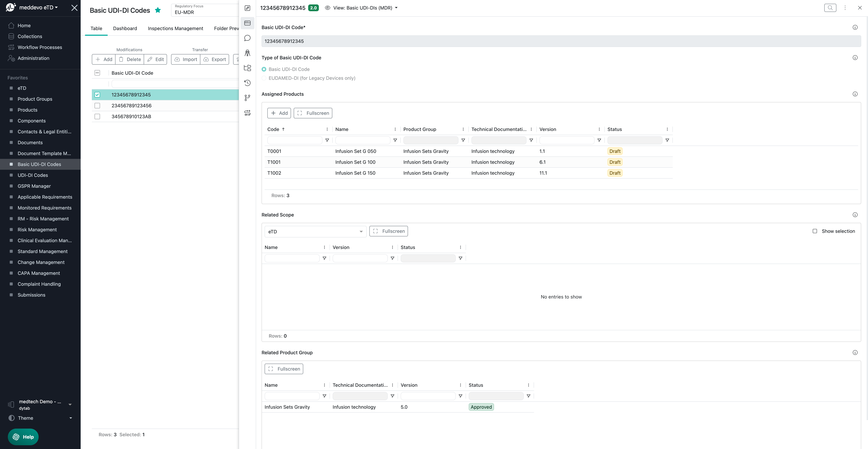The height and width of the screenshot is (449, 868).
Task: Open the comments speech-bubble icon
Action: pos(247,38)
